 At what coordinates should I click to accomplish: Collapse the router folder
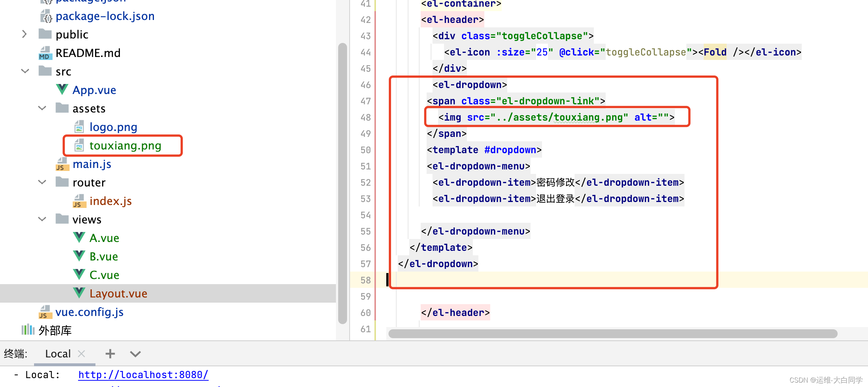pyautogui.click(x=42, y=182)
